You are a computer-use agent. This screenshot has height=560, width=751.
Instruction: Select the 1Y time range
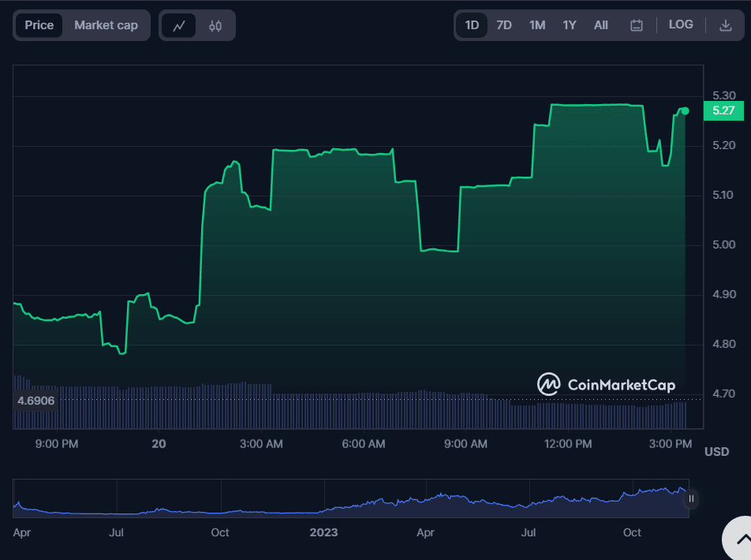coord(570,25)
